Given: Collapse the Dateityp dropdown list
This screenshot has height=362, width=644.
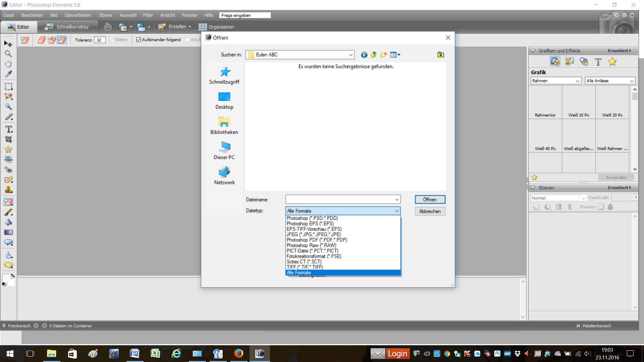Looking at the screenshot, I should [x=397, y=211].
